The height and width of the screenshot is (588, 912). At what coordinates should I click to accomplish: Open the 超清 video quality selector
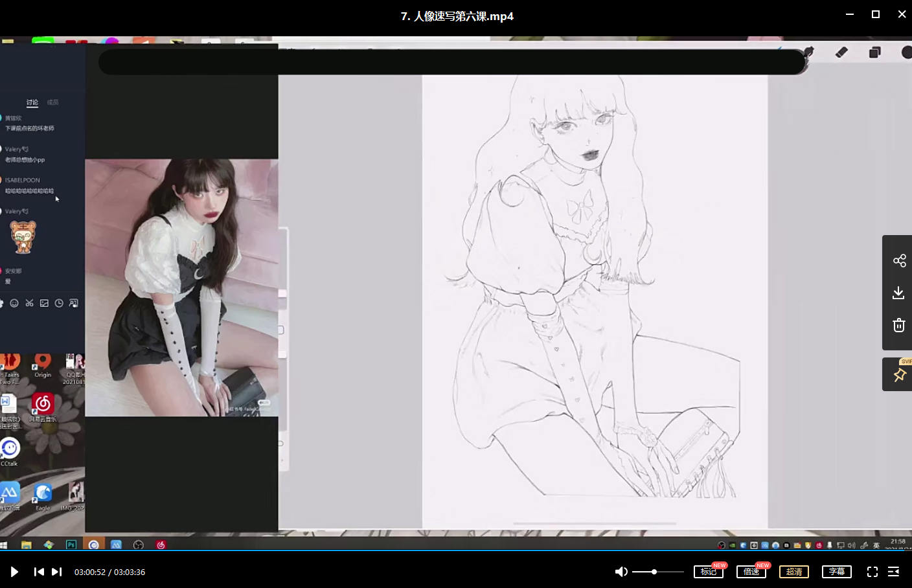[x=794, y=572]
